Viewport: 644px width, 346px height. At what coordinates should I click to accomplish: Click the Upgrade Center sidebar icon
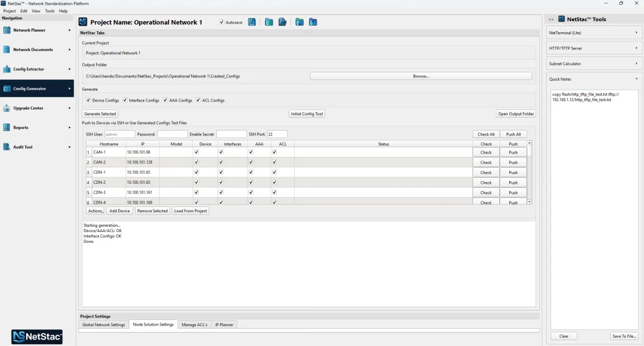pos(7,108)
